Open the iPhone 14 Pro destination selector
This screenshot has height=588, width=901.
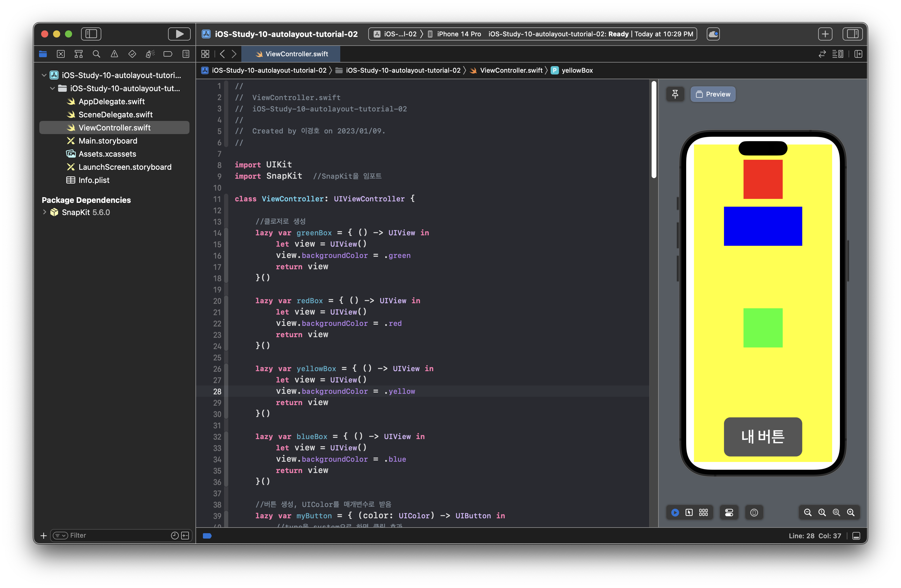coord(458,34)
